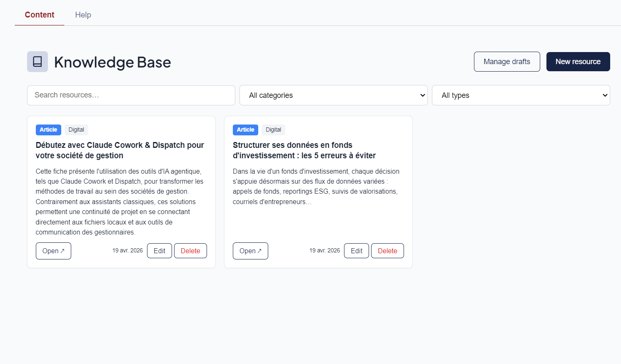The height and width of the screenshot is (364, 621).
Task: Click the title of the Claude Cowork article
Action: pos(120,150)
